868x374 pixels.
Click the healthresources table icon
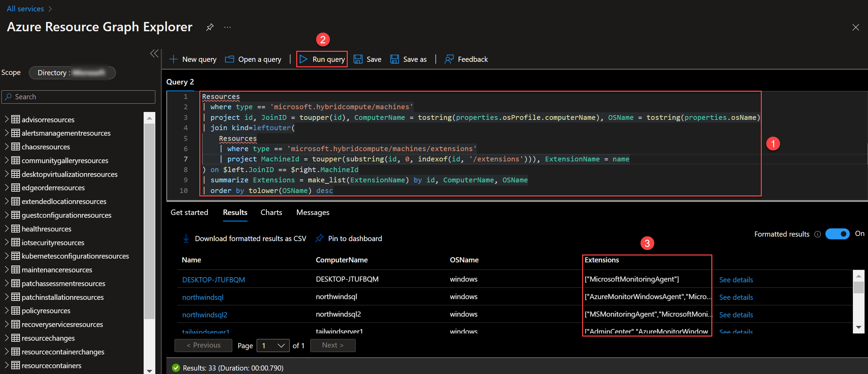15,229
